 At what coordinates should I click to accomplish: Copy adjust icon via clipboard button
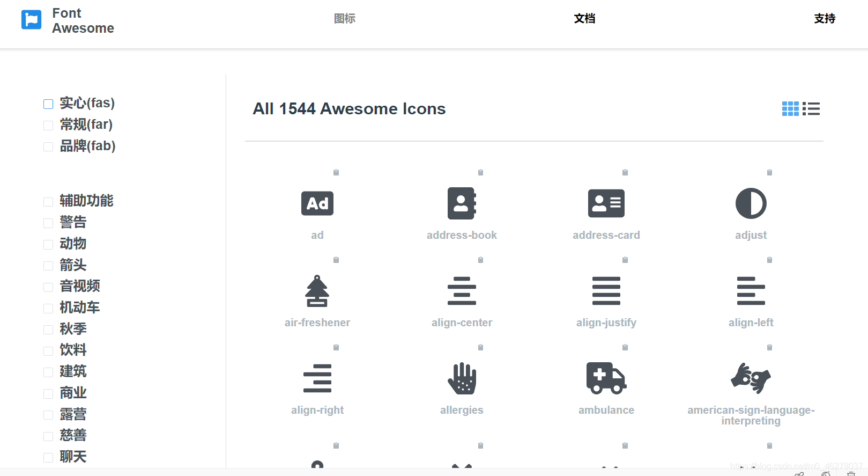(769, 172)
